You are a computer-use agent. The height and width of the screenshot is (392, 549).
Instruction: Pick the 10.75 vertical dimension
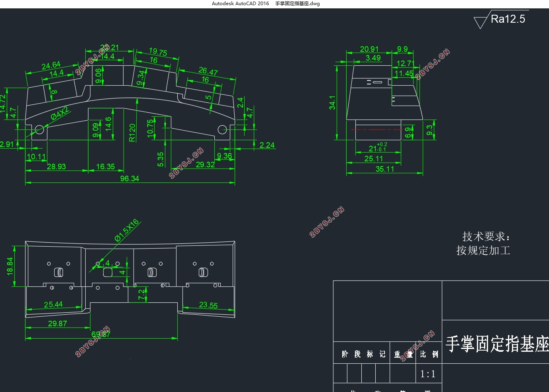pos(150,128)
